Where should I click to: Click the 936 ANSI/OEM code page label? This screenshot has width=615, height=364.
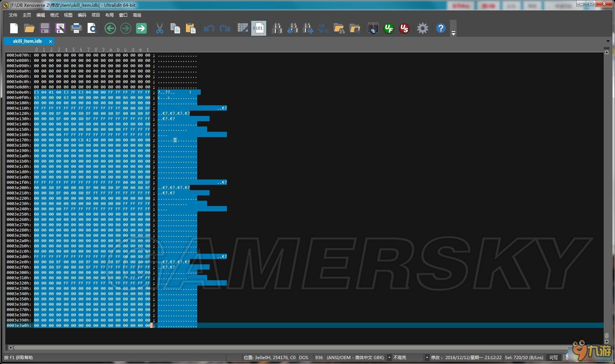[349, 358]
